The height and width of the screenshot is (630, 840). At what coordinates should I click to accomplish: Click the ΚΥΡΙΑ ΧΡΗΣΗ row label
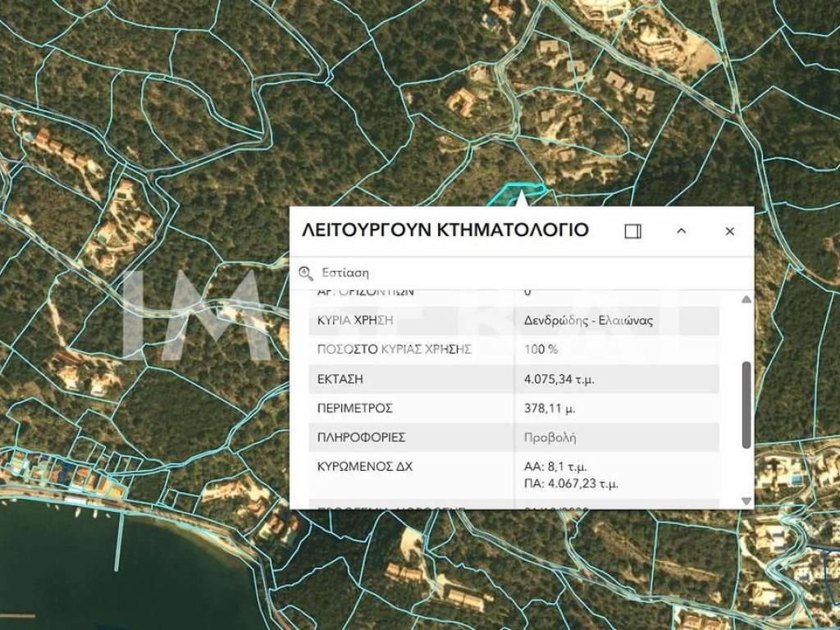pyautogui.click(x=355, y=320)
